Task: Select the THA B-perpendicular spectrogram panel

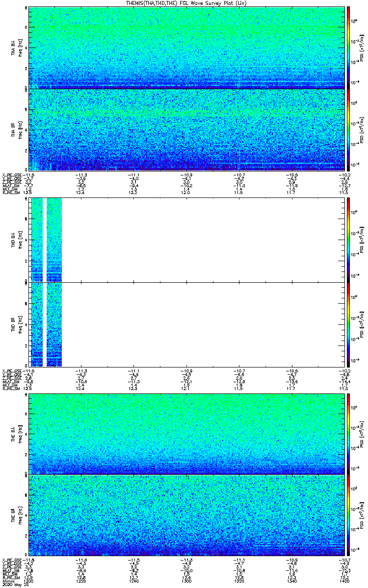Action: 186,48
